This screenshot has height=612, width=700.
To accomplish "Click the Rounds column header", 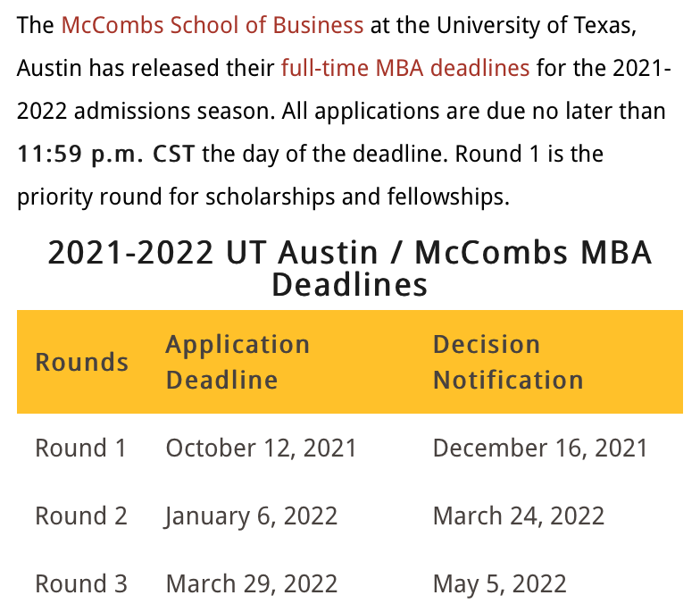I will click(x=82, y=362).
